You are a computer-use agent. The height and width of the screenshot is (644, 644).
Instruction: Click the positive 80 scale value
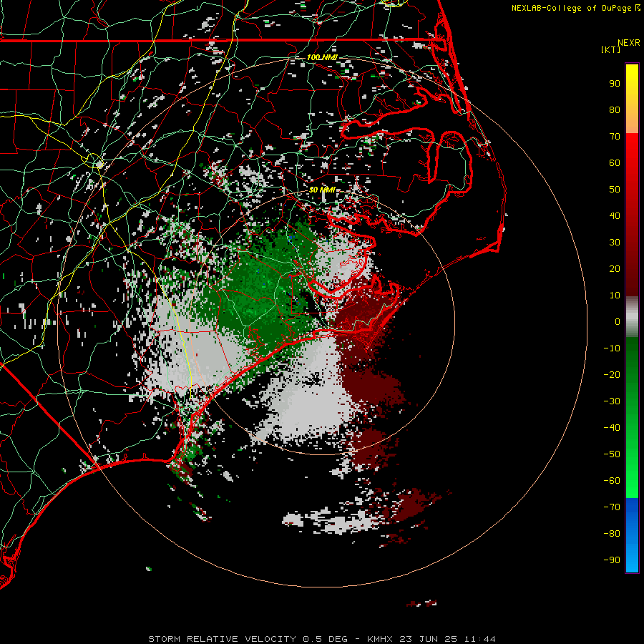[615, 110]
